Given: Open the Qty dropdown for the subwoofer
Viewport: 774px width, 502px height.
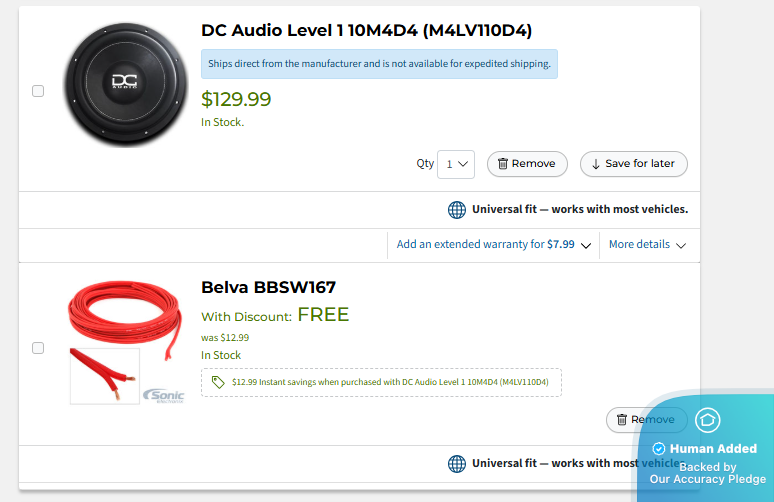Looking at the screenshot, I should 456,164.
